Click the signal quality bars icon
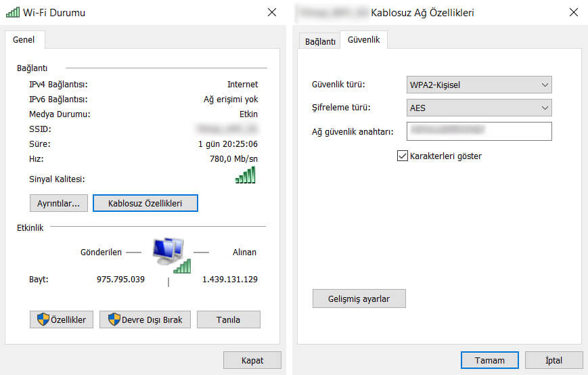 point(245,175)
